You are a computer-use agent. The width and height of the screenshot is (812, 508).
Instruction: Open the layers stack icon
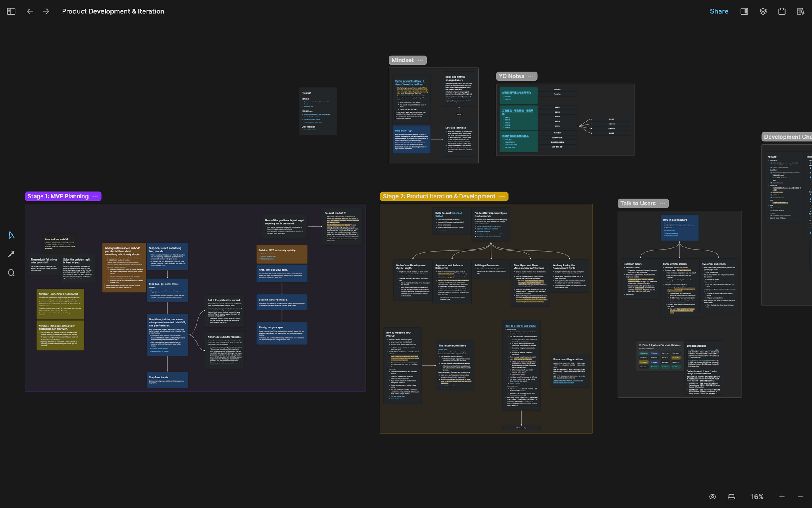point(763,11)
